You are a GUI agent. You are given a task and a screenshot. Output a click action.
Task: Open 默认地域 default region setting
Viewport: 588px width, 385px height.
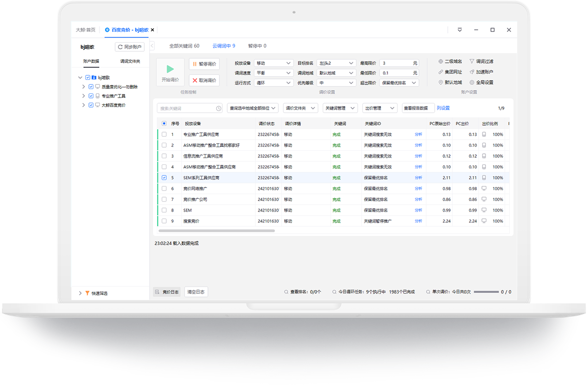[450, 82]
